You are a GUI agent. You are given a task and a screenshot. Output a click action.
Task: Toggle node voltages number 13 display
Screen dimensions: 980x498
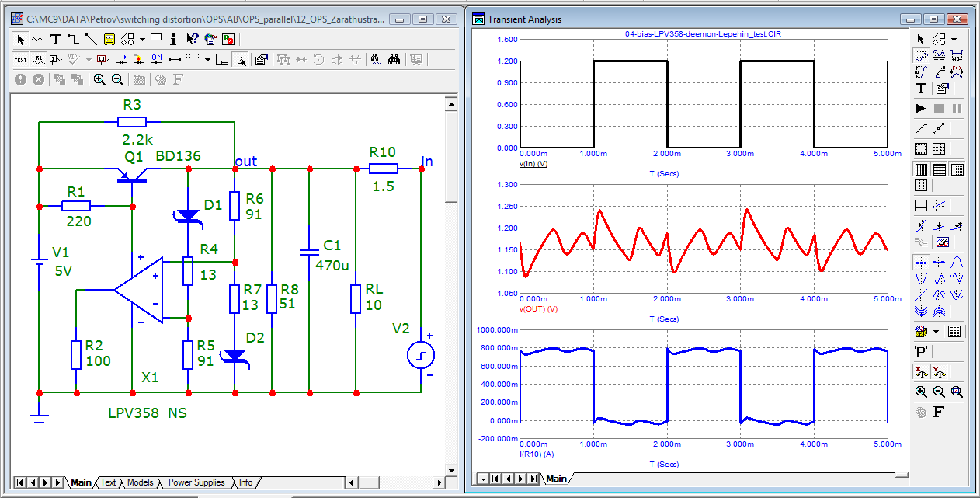103,60
